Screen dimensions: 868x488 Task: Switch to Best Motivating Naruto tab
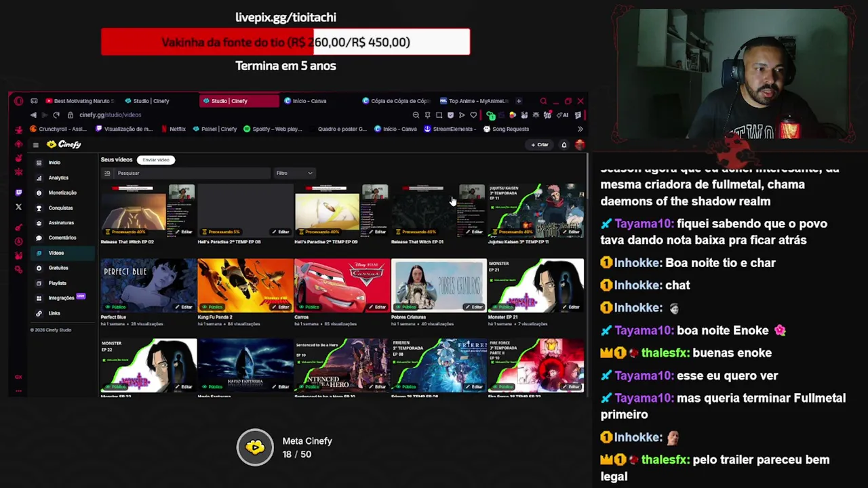pos(81,101)
